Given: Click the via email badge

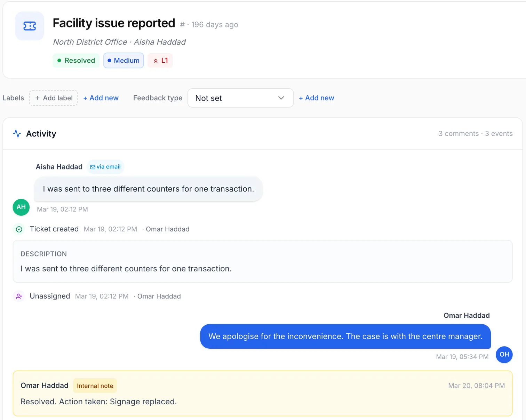Looking at the screenshot, I should point(105,167).
